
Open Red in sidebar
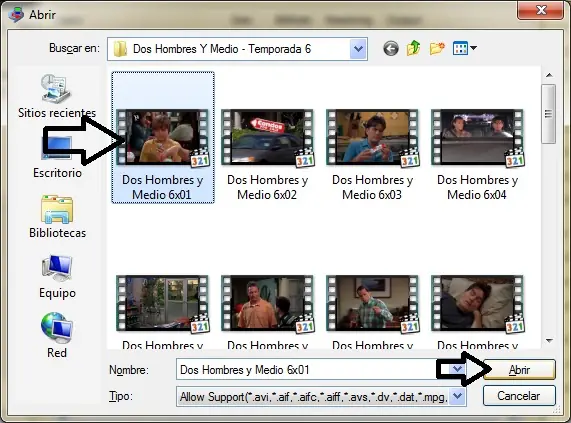57,335
